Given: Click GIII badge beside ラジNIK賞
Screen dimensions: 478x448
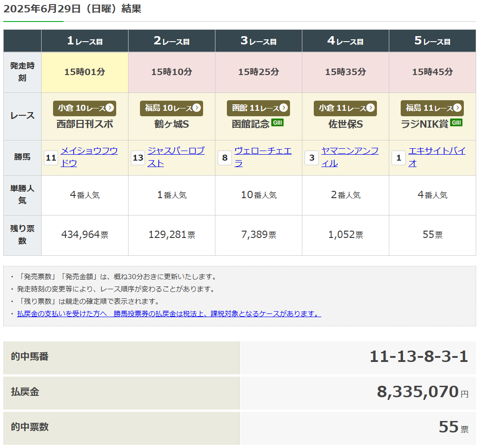Looking at the screenshot, I should pos(457,123).
